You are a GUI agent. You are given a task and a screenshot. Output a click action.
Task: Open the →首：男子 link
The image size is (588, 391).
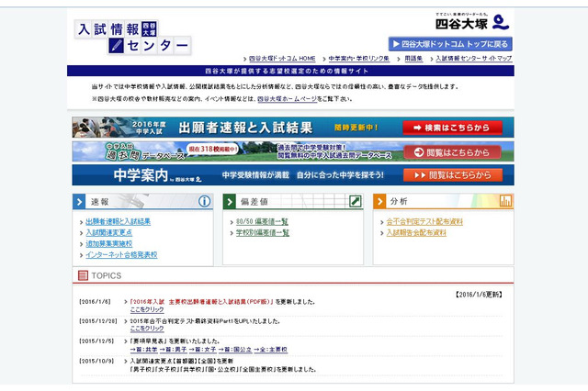[174, 350]
